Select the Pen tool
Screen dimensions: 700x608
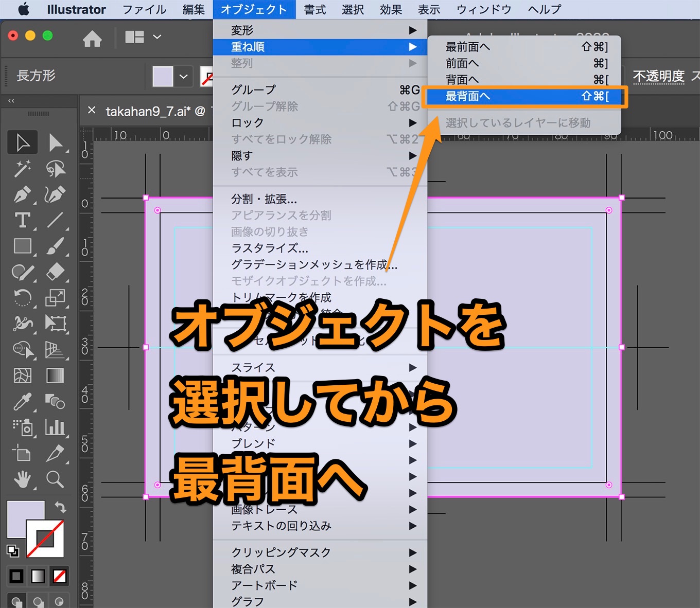[x=23, y=194]
